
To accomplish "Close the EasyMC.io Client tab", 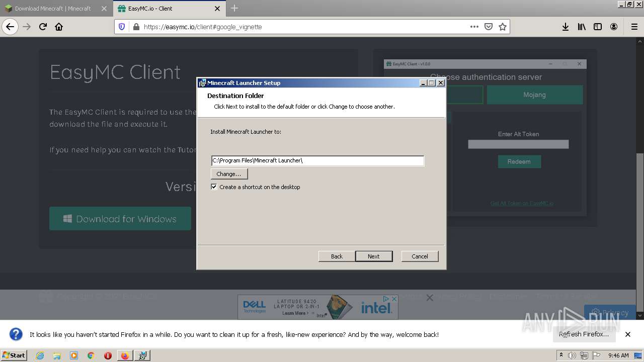I will [217, 9].
